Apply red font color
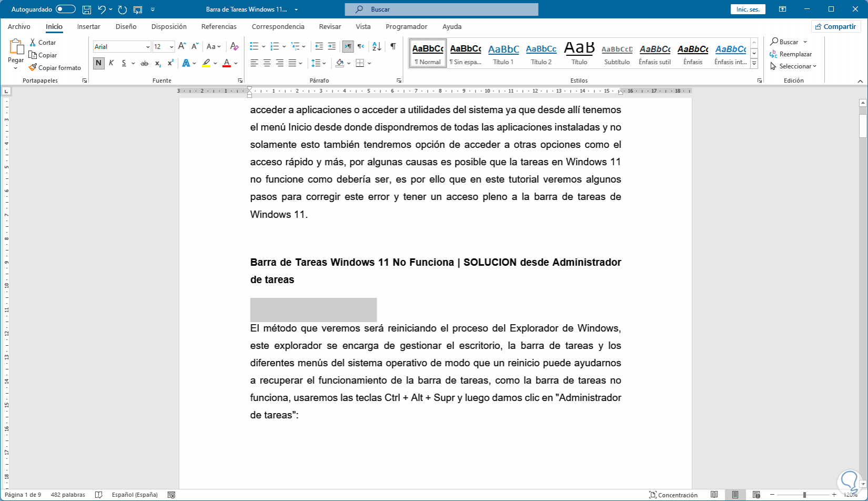Screen dimensions: 868x501 [227, 63]
